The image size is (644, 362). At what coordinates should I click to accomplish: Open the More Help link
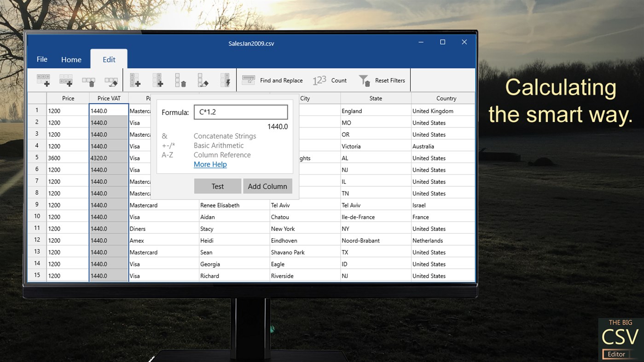coord(210,164)
